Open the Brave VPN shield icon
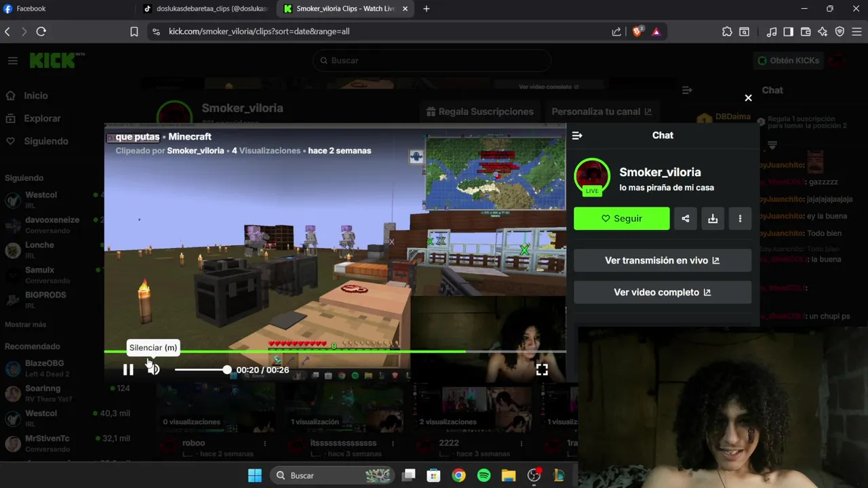868x488 pixels. [x=840, y=31]
